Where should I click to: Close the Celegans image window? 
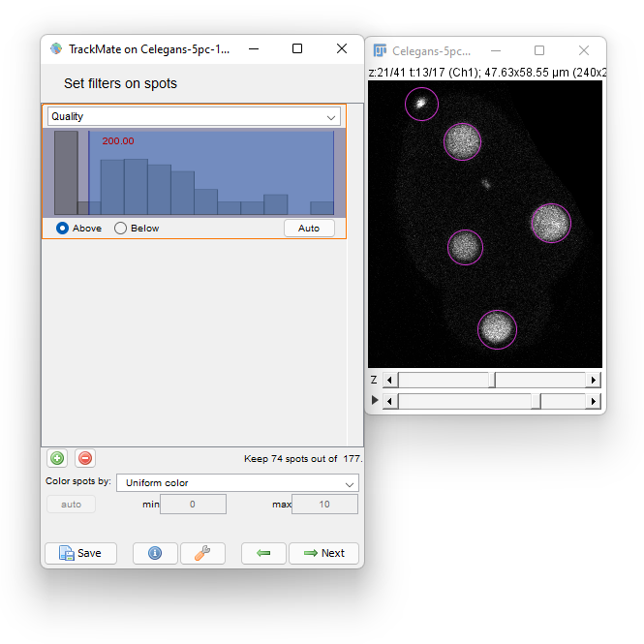point(584,51)
